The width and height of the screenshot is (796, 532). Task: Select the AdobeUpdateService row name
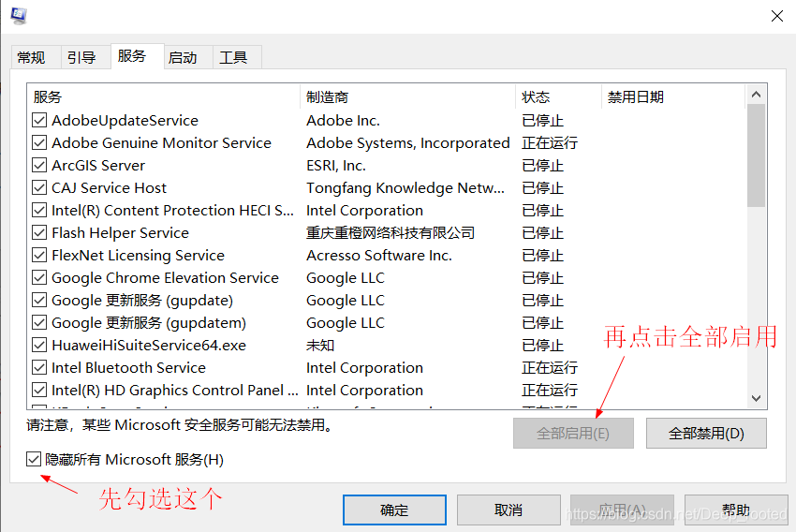pos(125,121)
